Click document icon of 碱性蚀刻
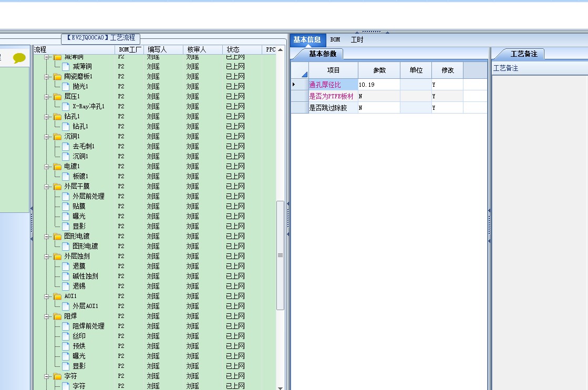 66,276
